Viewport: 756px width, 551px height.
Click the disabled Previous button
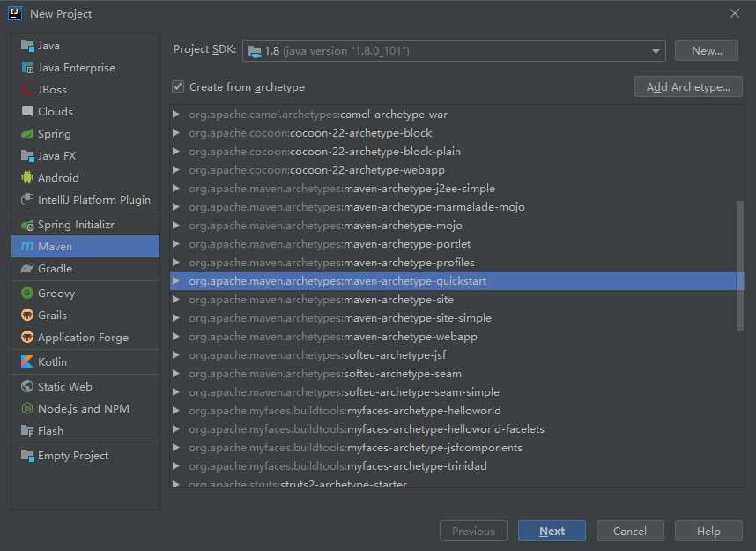click(473, 532)
